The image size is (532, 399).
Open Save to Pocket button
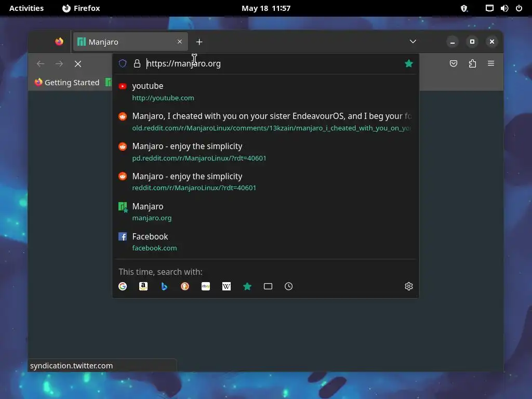coord(453,63)
